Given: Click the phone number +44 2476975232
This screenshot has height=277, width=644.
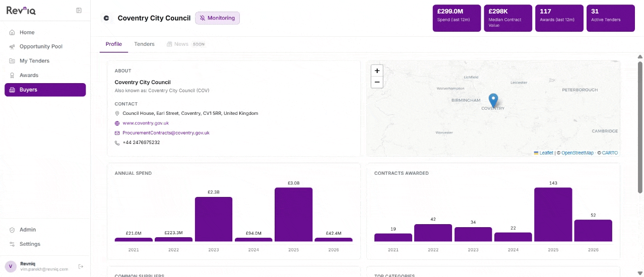Looking at the screenshot, I should coord(141,143).
